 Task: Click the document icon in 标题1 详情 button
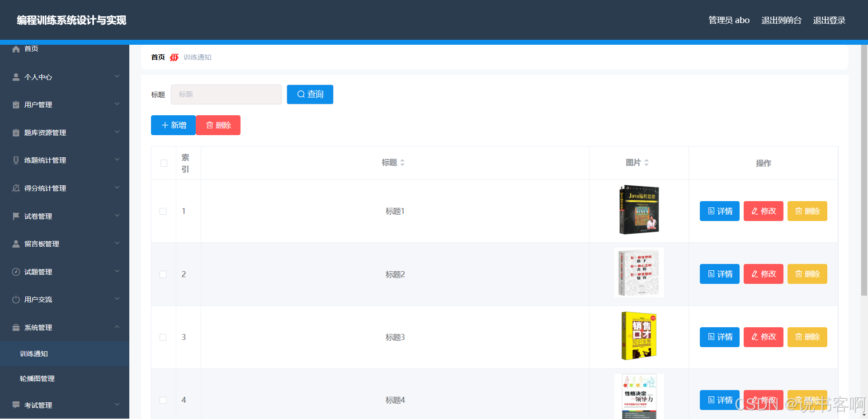711,211
